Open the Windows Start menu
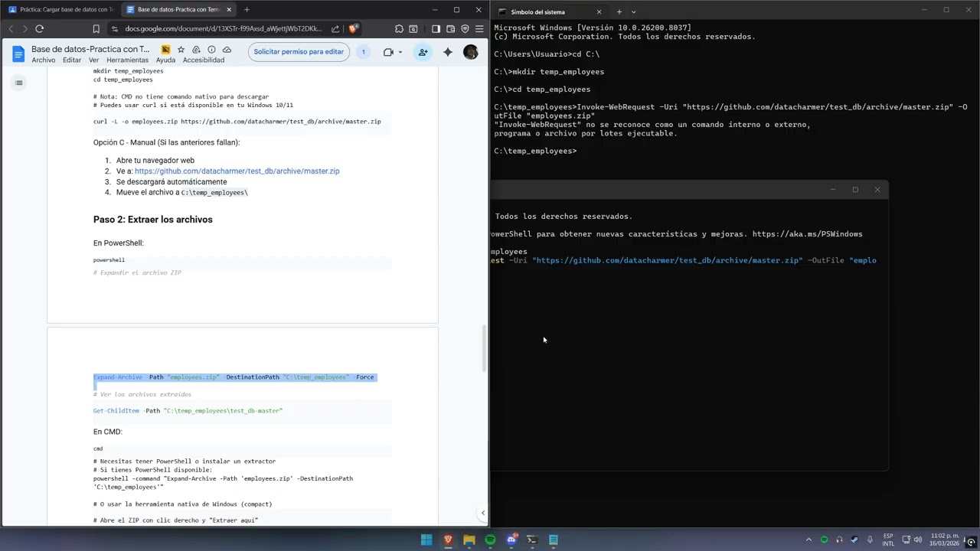 (x=426, y=540)
